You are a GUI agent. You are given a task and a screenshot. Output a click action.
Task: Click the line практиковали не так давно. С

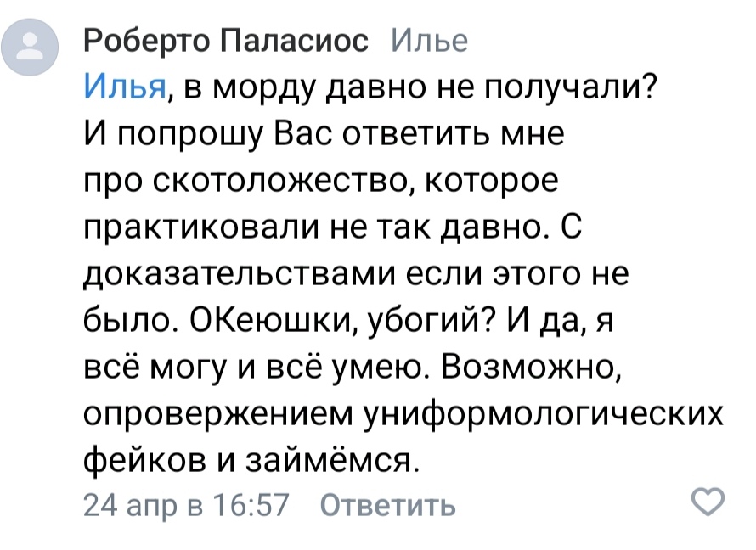click(x=333, y=227)
